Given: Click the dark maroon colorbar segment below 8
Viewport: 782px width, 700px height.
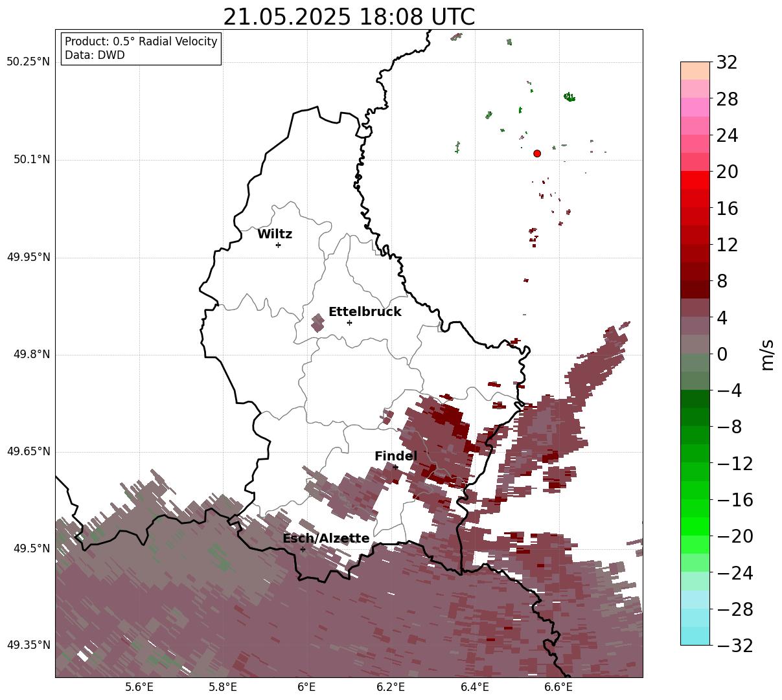Looking at the screenshot, I should point(695,289).
